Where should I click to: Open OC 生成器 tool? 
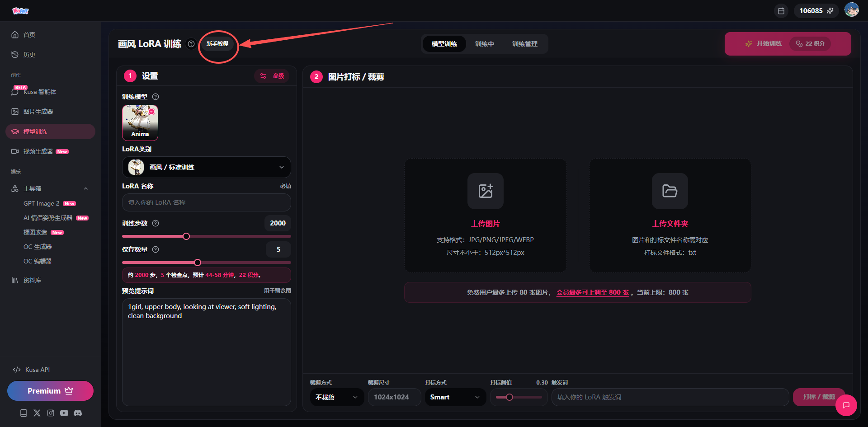click(38, 247)
